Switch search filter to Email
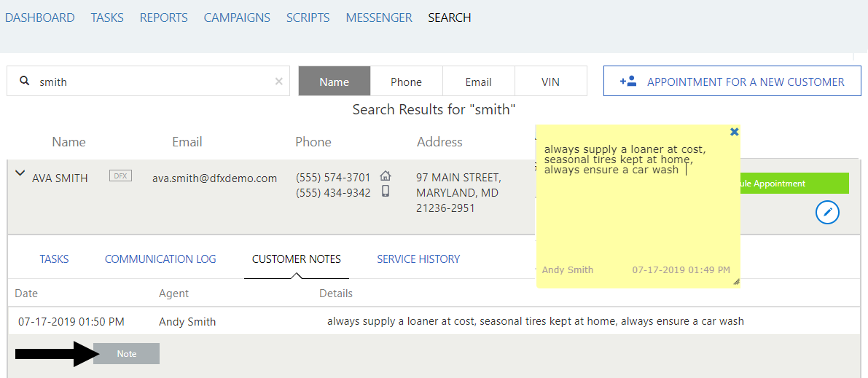868x378 pixels. click(x=478, y=82)
